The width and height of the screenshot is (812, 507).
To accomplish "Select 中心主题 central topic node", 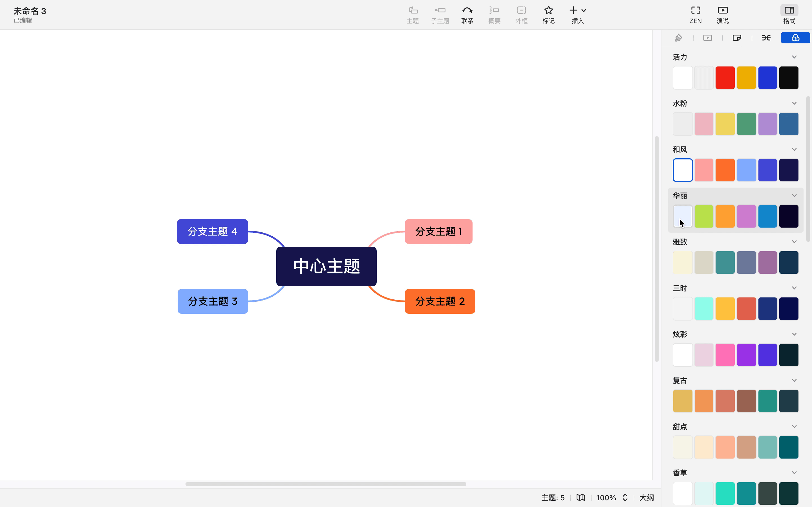I will tap(326, 266).
